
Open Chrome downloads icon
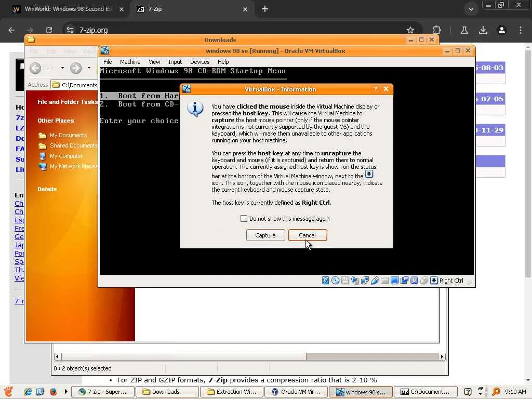point(483,30)
